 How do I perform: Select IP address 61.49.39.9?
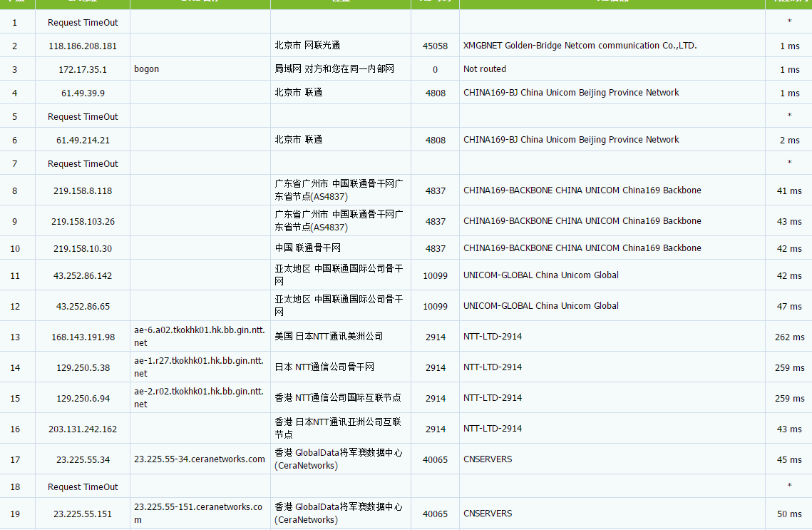[83, 93]
